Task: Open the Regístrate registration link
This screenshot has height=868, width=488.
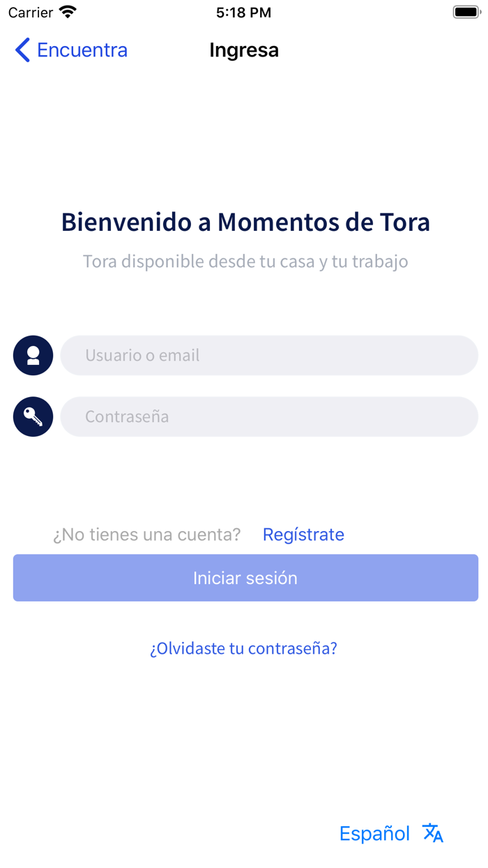Action: (303, 534)
